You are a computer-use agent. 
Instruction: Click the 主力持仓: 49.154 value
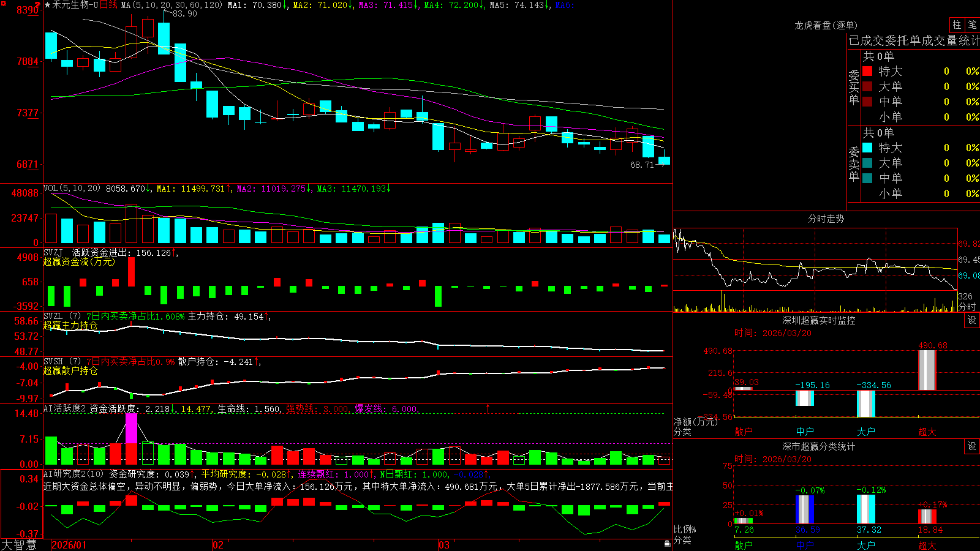click(225, 317)
